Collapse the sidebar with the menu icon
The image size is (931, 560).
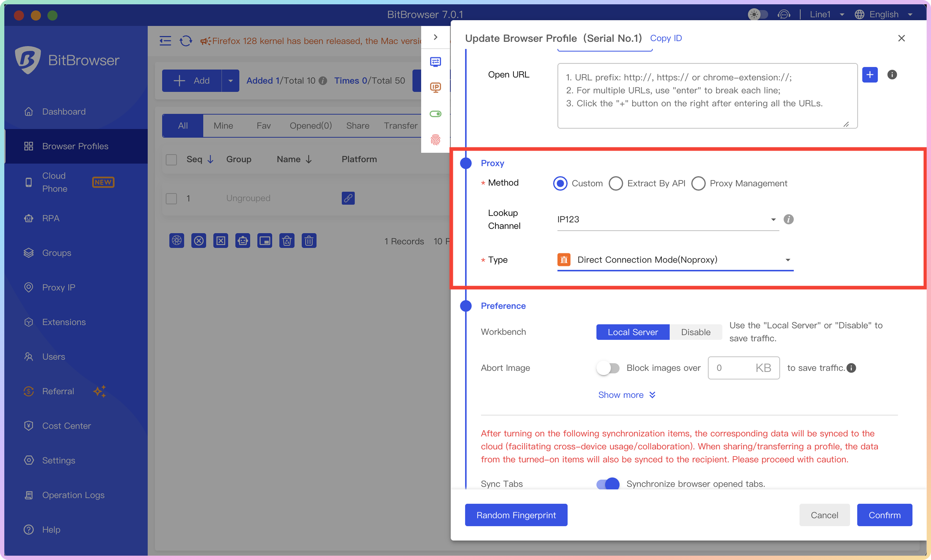[165, 41]
